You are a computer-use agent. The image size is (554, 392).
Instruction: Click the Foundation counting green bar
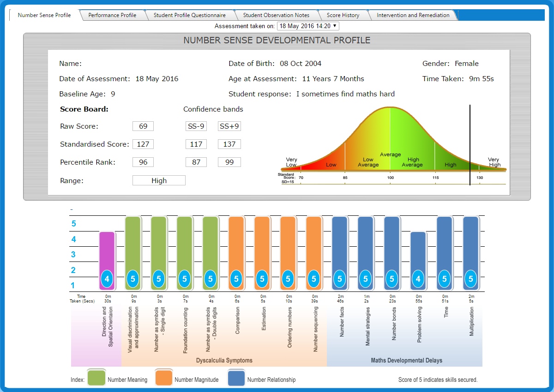pos(185,254)
